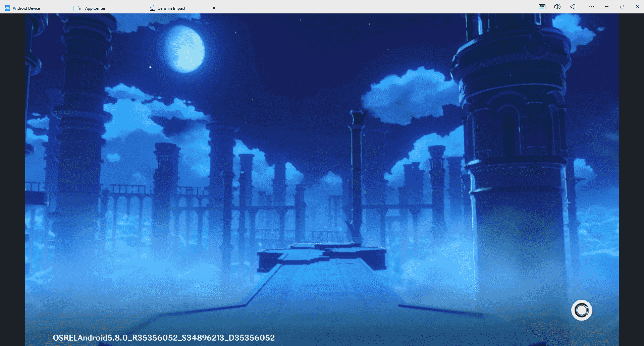Click the volume speaker icon
644x346 pixels.
pos(557,7)
